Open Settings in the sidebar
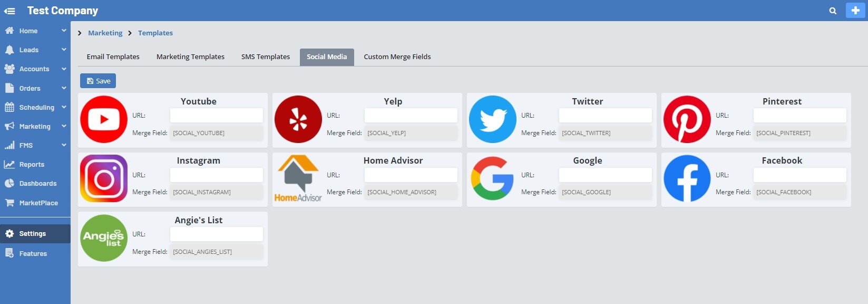The height and width of the screenshot is (304, 868). 33,234
